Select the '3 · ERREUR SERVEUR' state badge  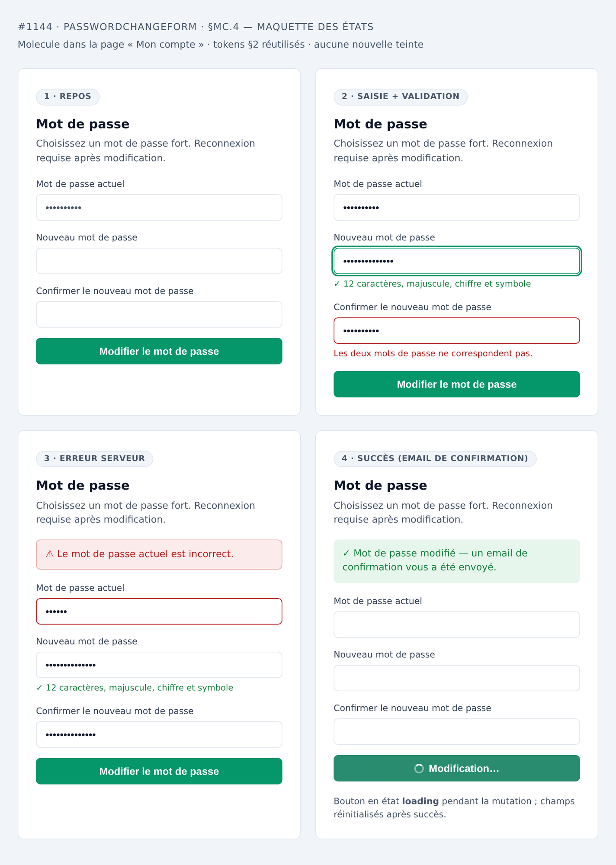click(95, 458)
